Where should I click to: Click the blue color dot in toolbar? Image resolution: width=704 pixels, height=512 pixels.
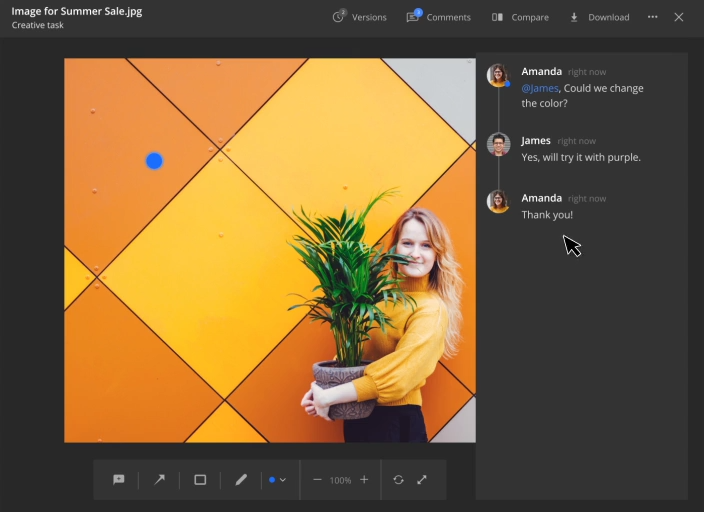tap(272, 480)
